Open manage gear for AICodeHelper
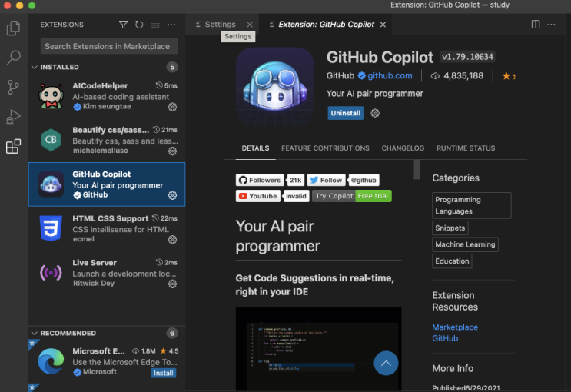 click(172, 107)
